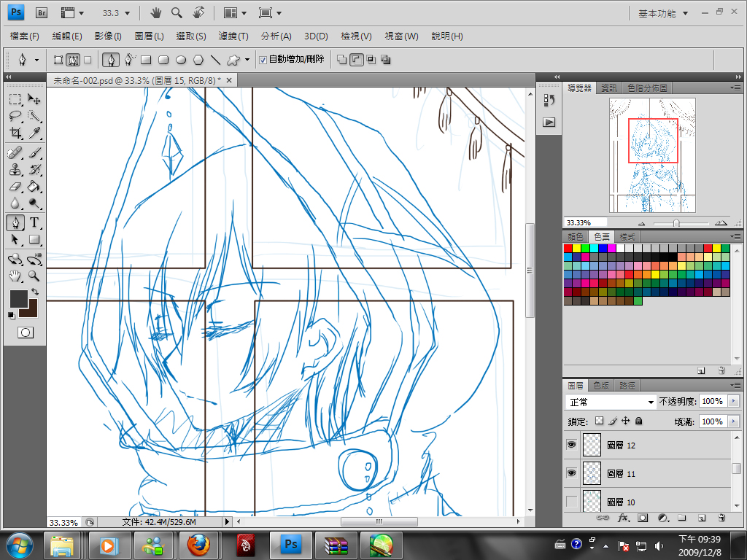
Task: Select the Lasso tool
Action: point(15,116)
